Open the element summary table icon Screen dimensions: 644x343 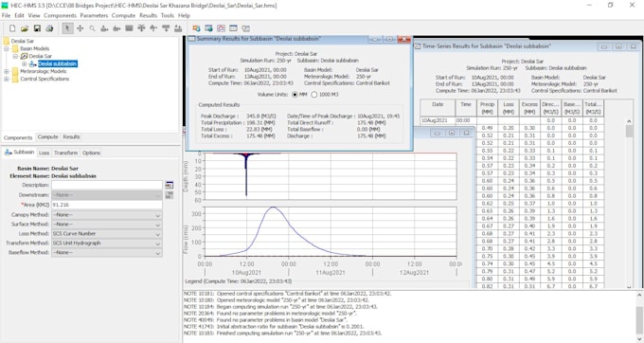point(233,28)
